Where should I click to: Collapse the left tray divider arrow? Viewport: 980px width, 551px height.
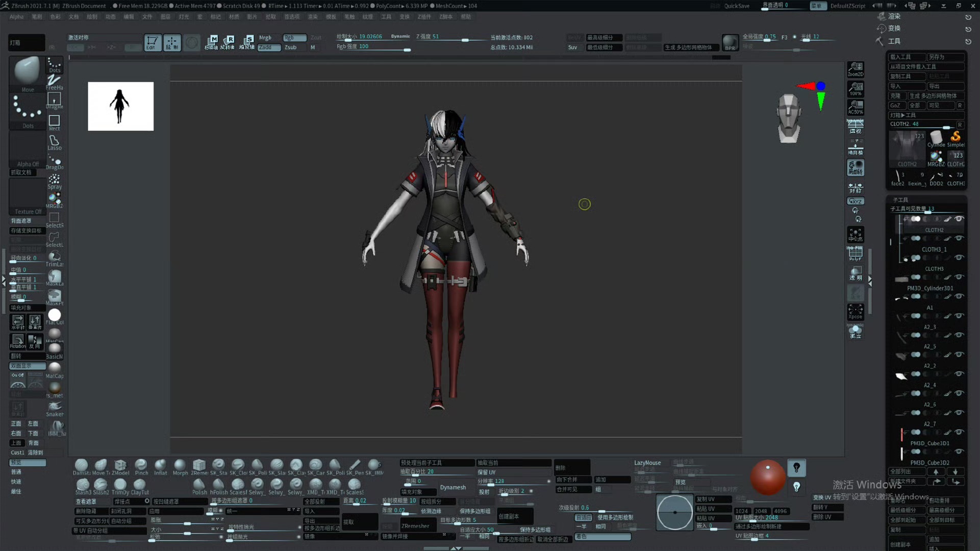tap(4, 281)
